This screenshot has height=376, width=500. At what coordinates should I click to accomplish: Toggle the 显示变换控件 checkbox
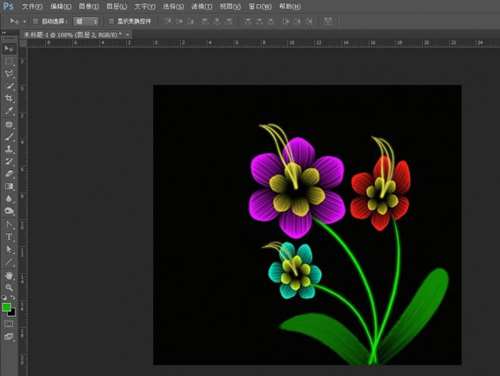click(111, 21)
